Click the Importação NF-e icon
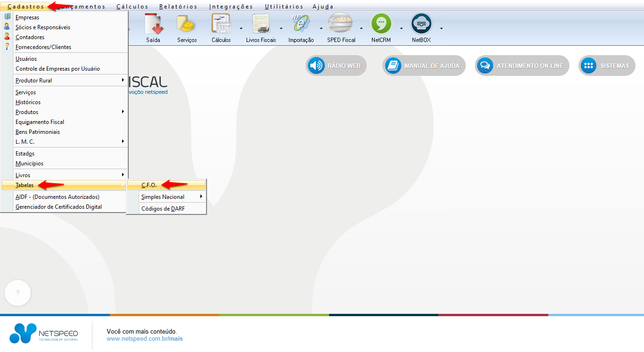Viewport: 644px width, 352px height. 301,25
